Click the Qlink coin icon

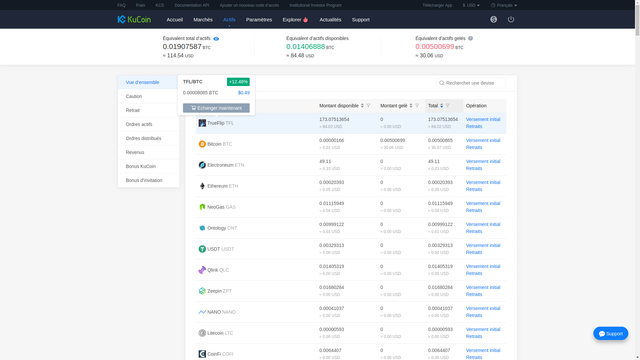[x=202, y=270]
